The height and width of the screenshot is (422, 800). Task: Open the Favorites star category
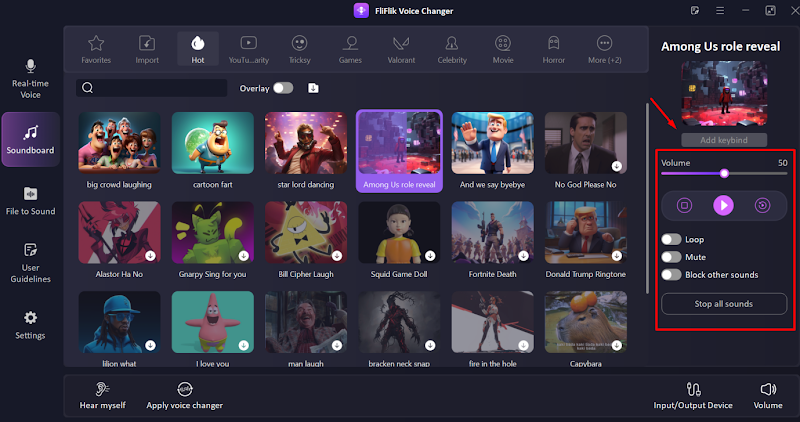tap(96, 49)
